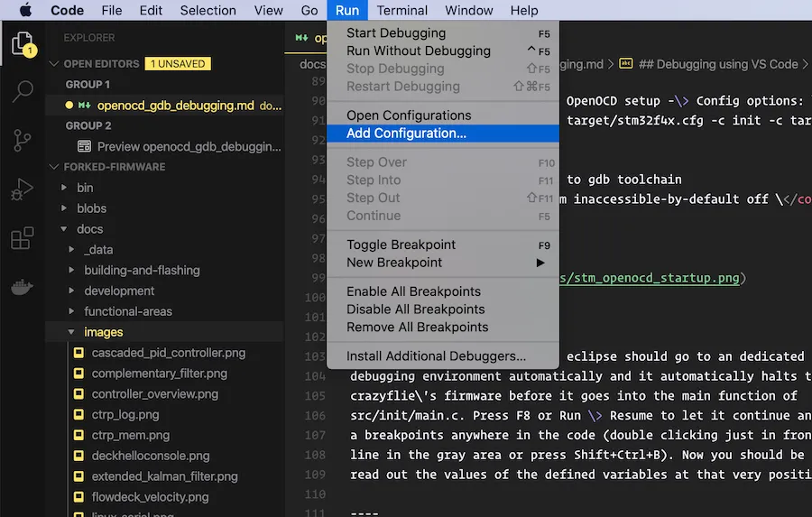The image size is (812, 517).
Task: Open cascaded_pid_controller.png file
Action: [168, 353]
